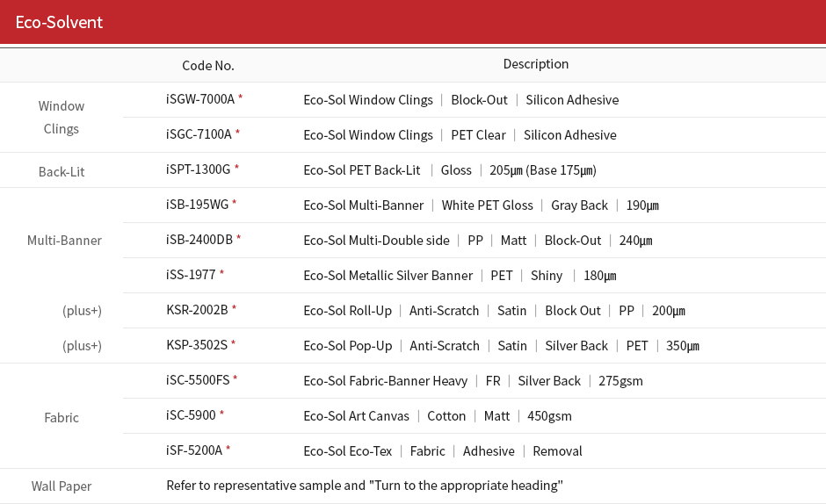Select the iSGC-7100A code entry
The width and height of the screenshot is (826, 504).
point(199,134)
